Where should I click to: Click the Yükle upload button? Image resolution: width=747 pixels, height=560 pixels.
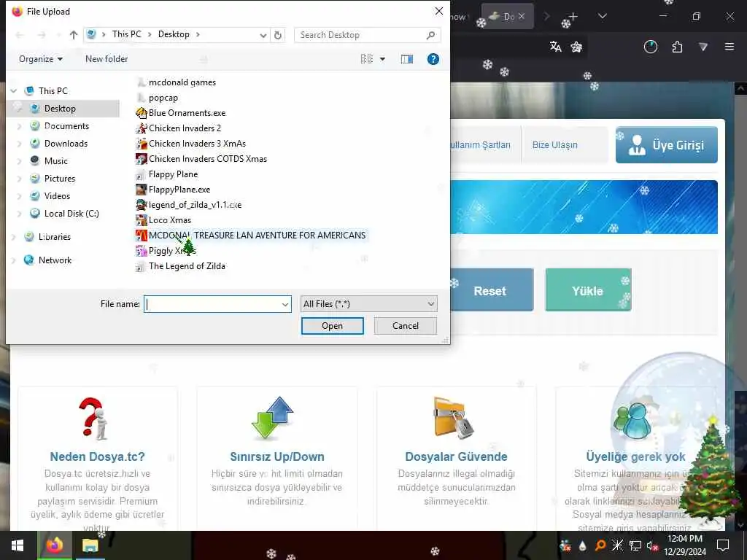pyautogui.click(x=588, y=290)
